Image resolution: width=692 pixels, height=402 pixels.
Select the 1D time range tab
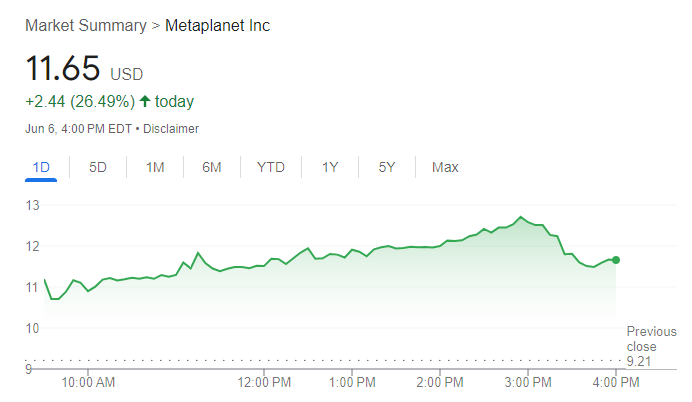tap(41, 167)
